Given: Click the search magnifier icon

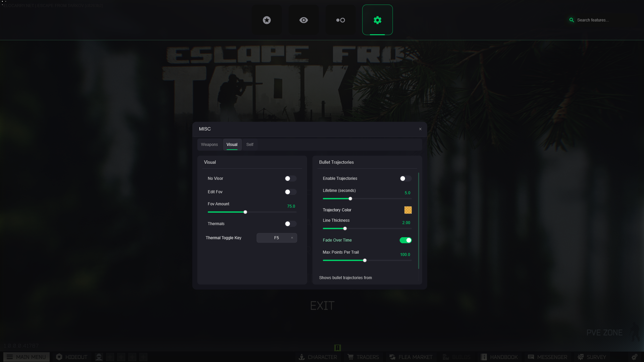Looking at the screenshot, I should pyautogui.click(x=572, y=20).
